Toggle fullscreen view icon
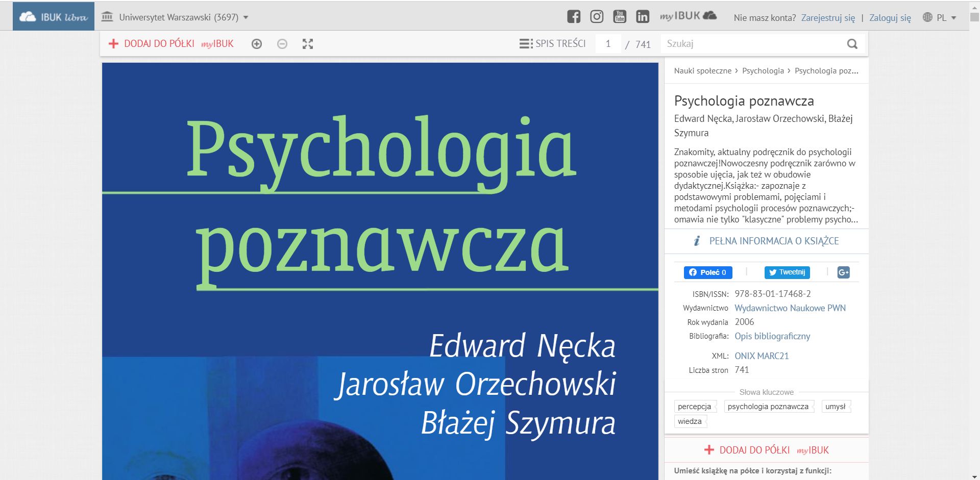 [308, 44]
